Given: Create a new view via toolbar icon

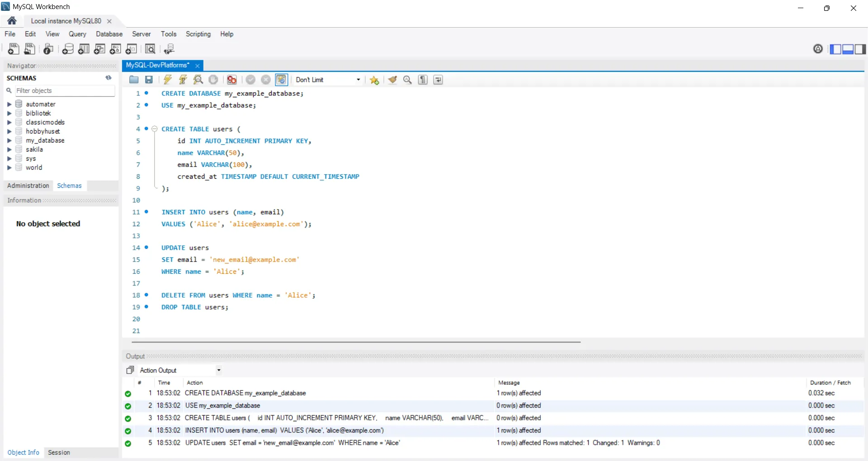Looking at the screenshot, I should (x=99, y=49).
